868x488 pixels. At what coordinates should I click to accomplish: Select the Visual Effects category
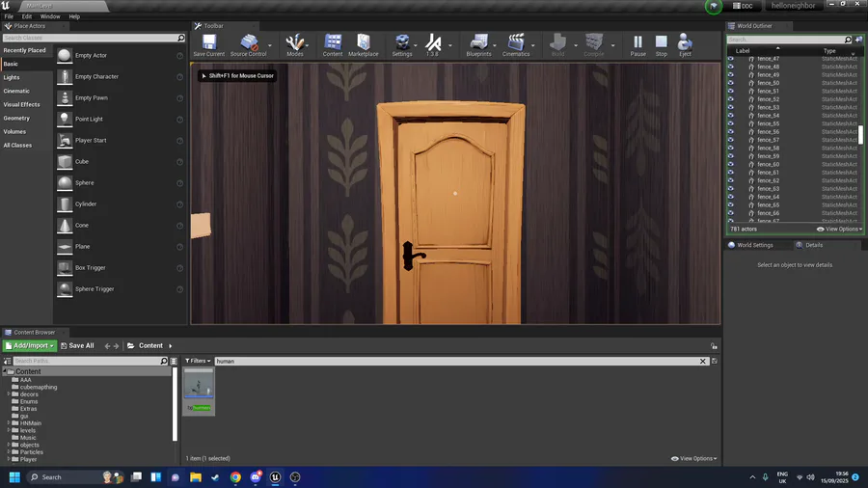click(x=21, y=104)
